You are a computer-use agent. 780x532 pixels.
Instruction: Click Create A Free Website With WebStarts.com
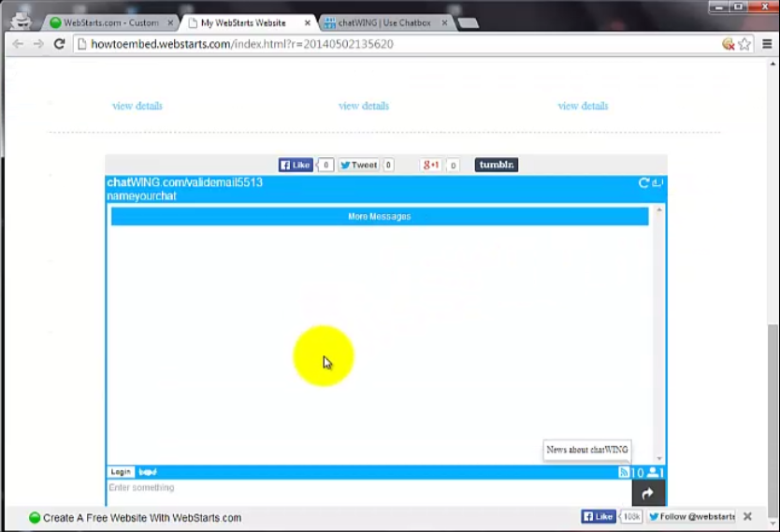click(142, 518)
